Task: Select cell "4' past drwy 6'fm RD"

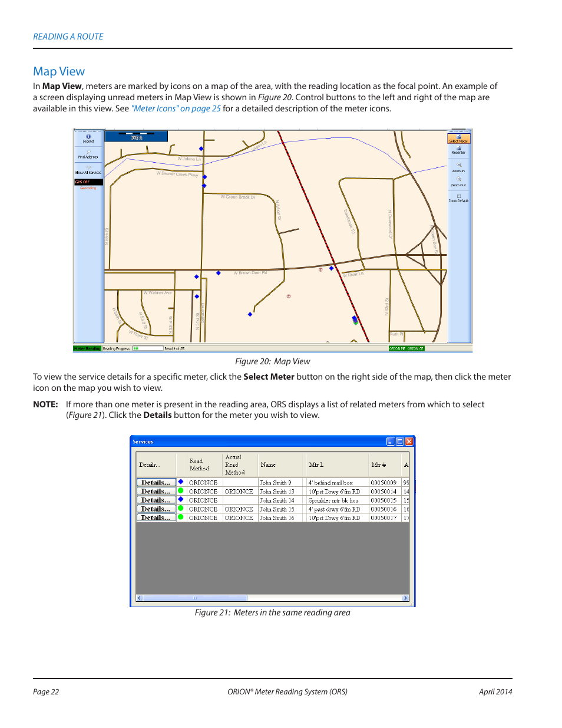Action: click(x=337, y=509)
